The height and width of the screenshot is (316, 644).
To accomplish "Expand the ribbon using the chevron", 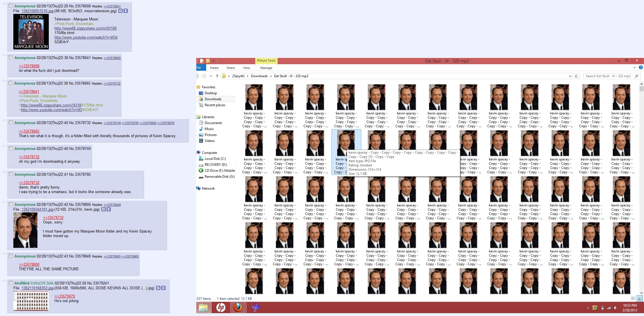I will pos(634,68).
